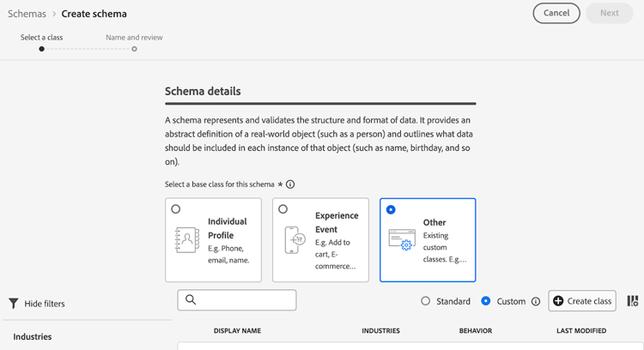Viewport: 644px width, 350px height.
Task: Click the Individual Profile notebook icon
Action: [x=187, y=240]
